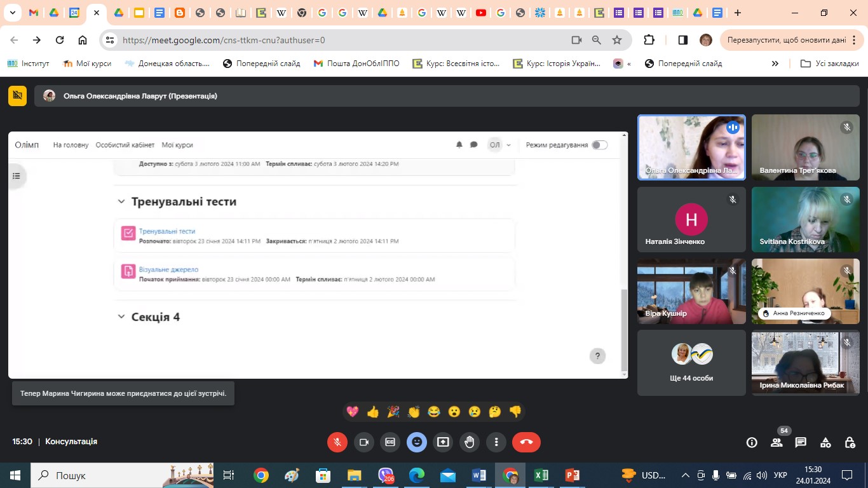Open Word from the taskbar
The height and width of the screenshot is (488, 868).
pos(479,475)
